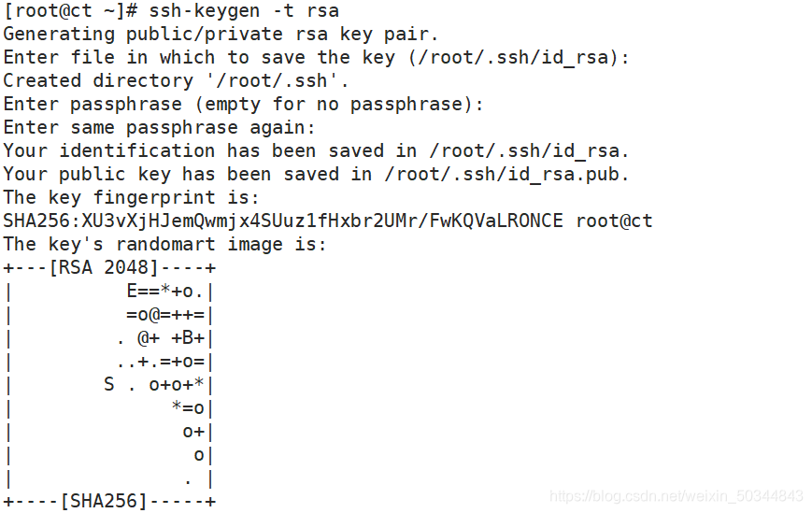Screen dimensions: 812x513
Task: Click the 'Created directory' output line
Action: point(176,81)
